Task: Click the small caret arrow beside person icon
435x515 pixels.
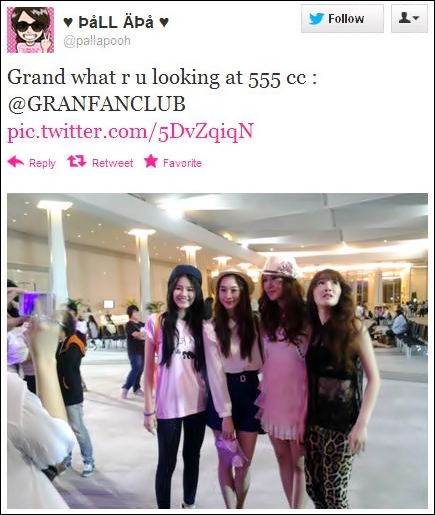Action: coord(415,18)
